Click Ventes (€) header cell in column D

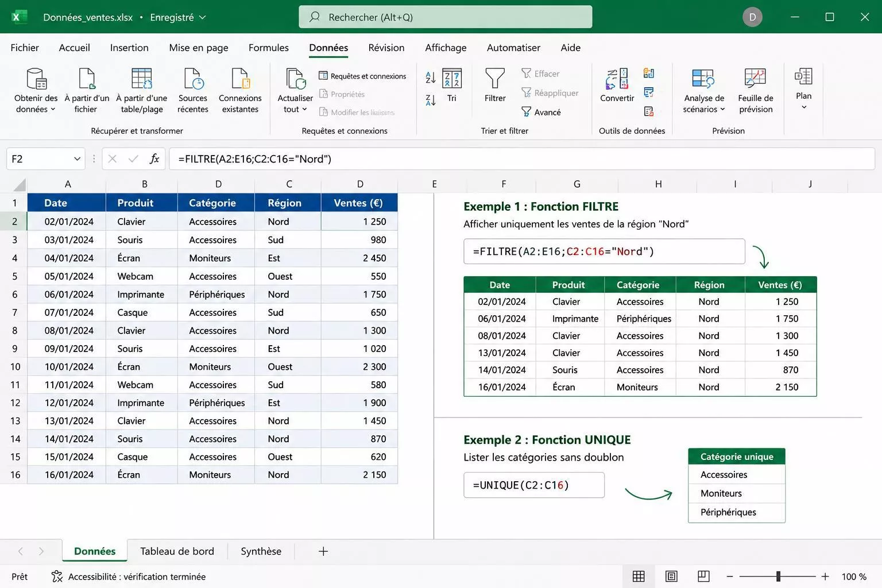359,203
